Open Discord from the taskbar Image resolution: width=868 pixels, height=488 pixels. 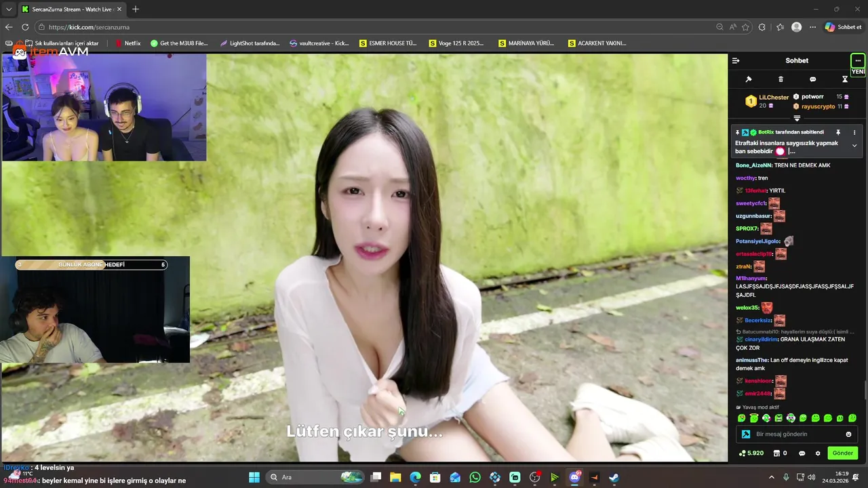tap(575, 477)
